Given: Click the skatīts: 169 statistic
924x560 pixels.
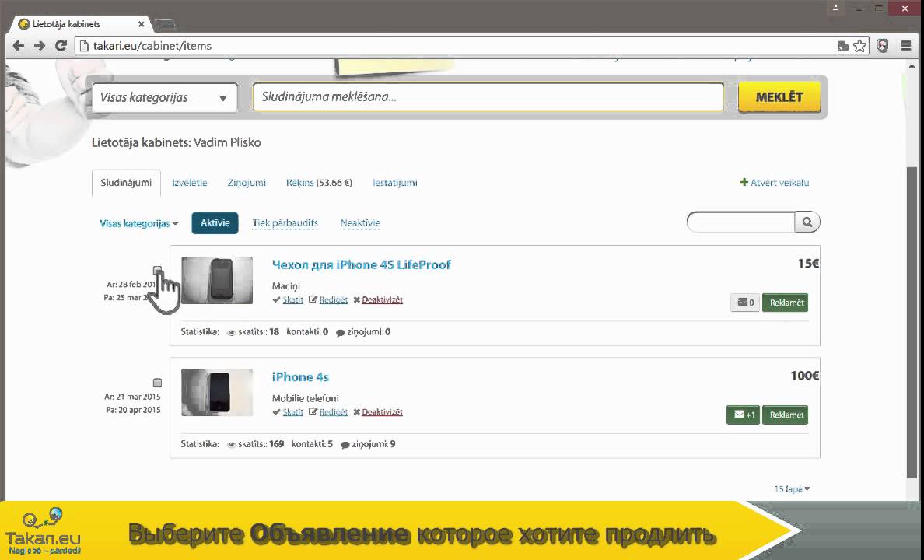Looking at the screenshot, I should point(255,444).
